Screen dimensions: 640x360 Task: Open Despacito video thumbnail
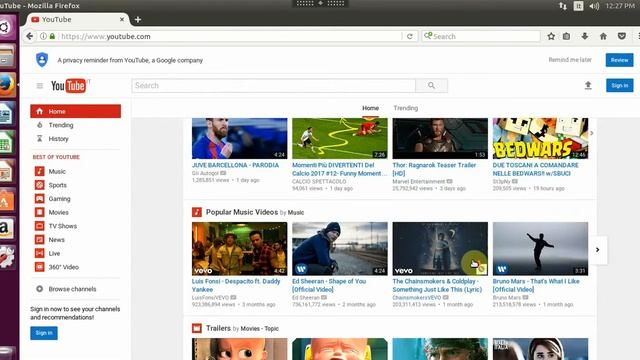click(x=240, y=249)
